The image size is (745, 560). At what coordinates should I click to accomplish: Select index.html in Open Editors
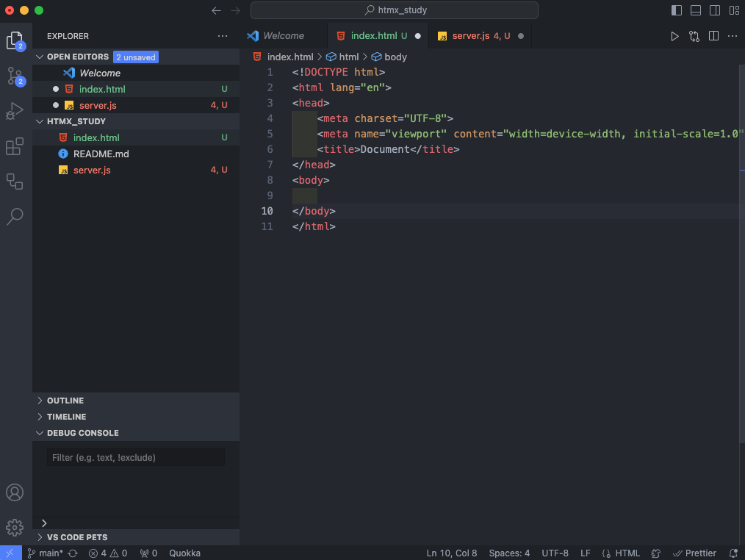136,90
